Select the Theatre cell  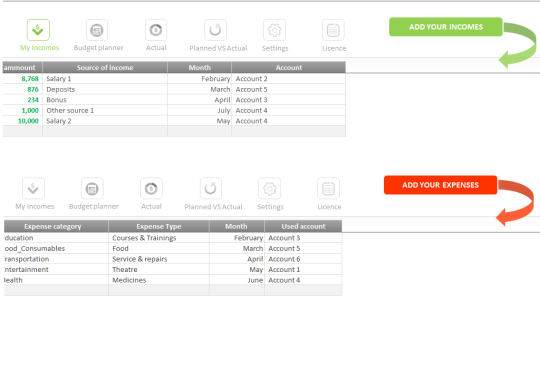(x=159, y=269)
